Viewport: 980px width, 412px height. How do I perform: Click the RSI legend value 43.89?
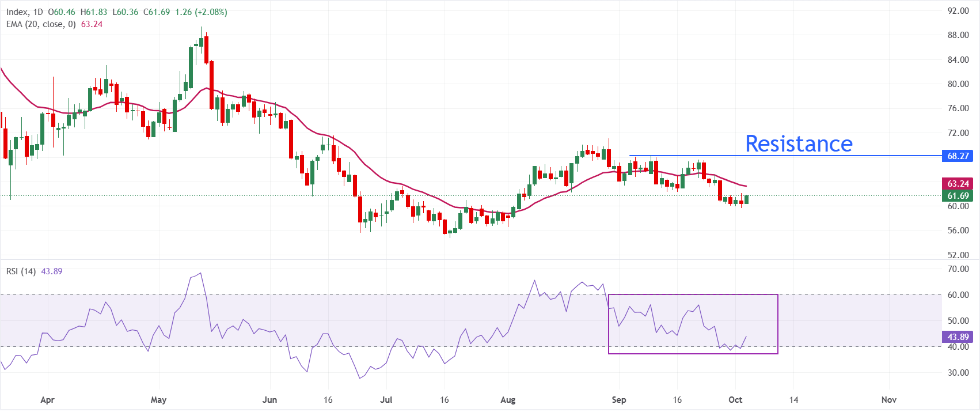pos(52,271)
